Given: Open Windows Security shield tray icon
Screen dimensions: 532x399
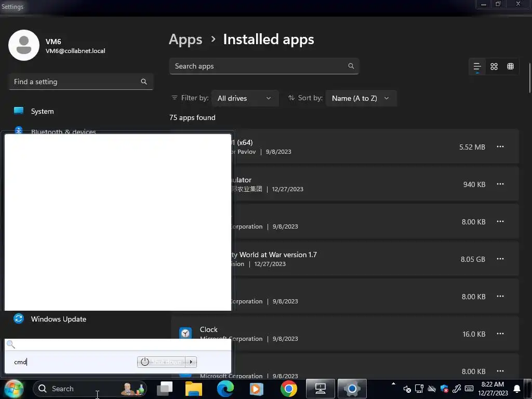Looking at the screenshot, I should point(444,389).
